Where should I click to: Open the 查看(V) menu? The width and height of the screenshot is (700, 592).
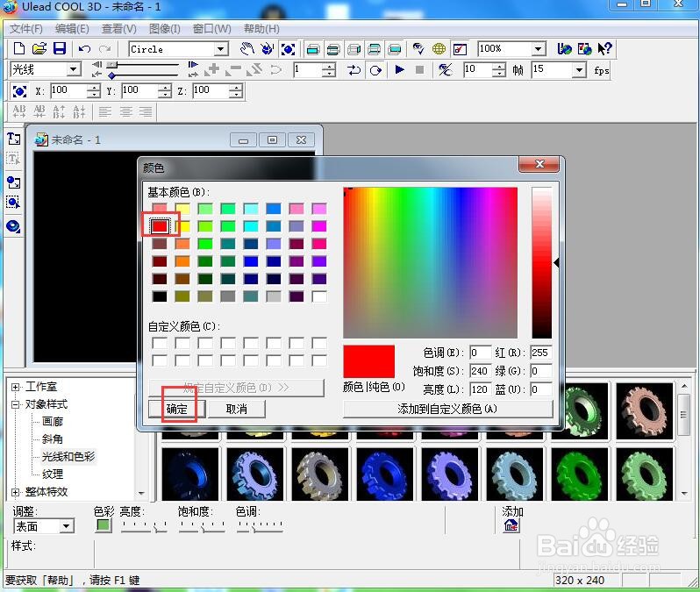(119, 29)
